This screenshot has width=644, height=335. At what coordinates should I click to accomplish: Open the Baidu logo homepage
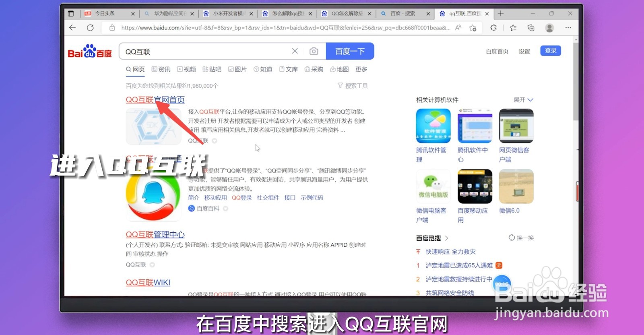(89, 51)
